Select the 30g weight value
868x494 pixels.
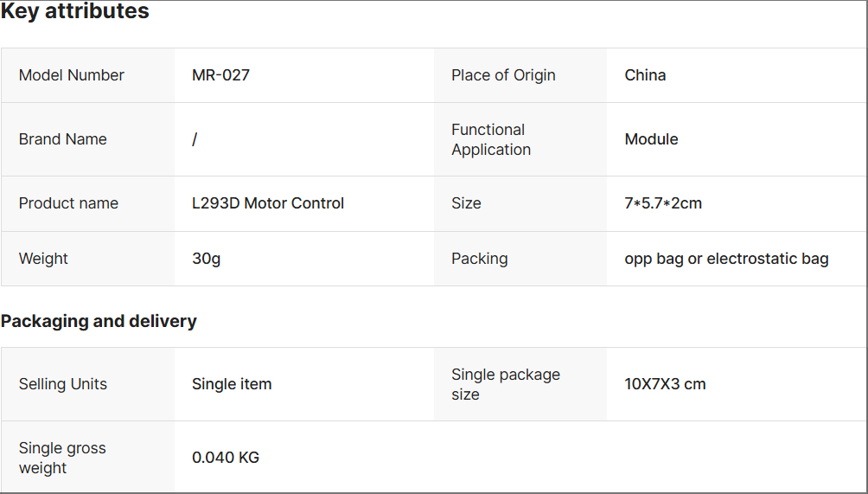tap(206, 259)
